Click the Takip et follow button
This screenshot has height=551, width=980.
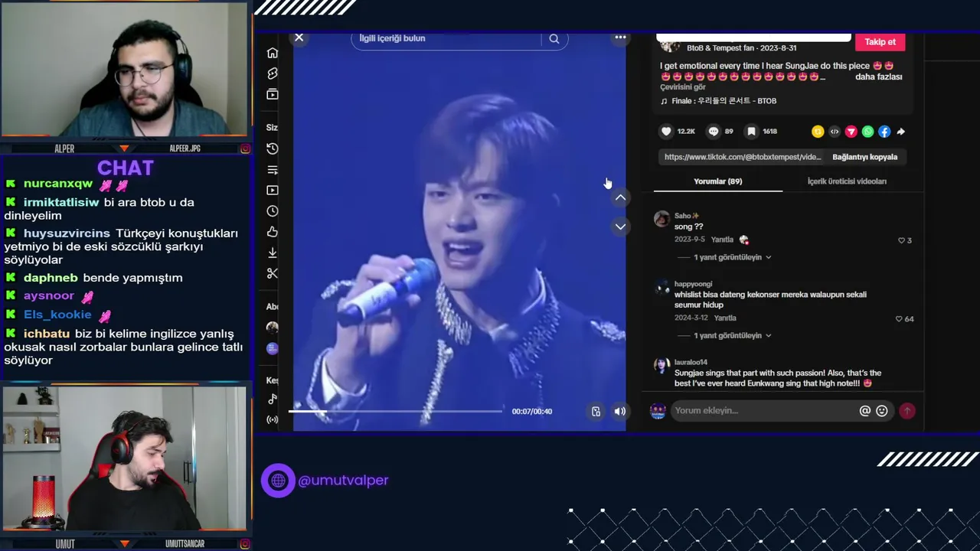tap(880, 42)
